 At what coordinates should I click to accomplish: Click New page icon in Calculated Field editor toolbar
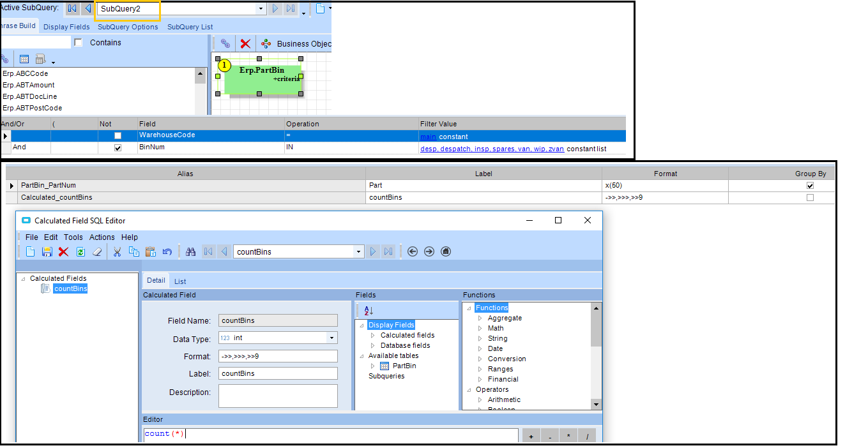pos(30,251)
